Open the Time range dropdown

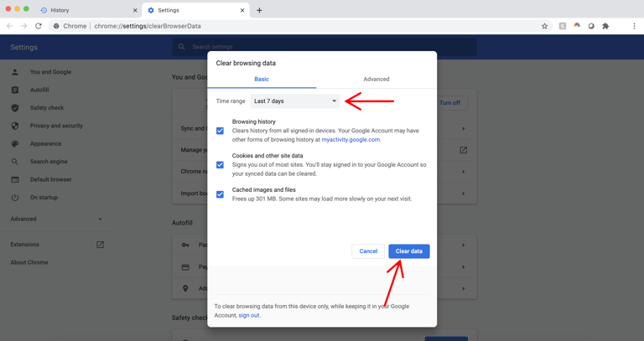click(x=295, y=101)
